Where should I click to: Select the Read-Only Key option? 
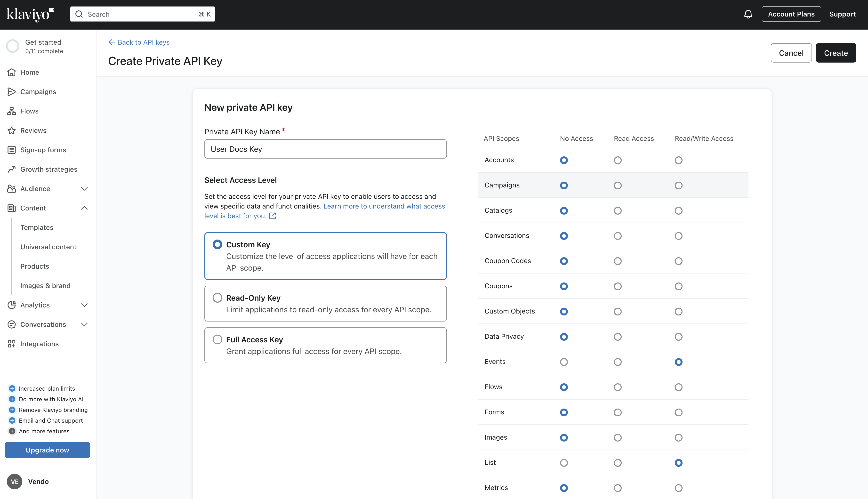point(217,298)
